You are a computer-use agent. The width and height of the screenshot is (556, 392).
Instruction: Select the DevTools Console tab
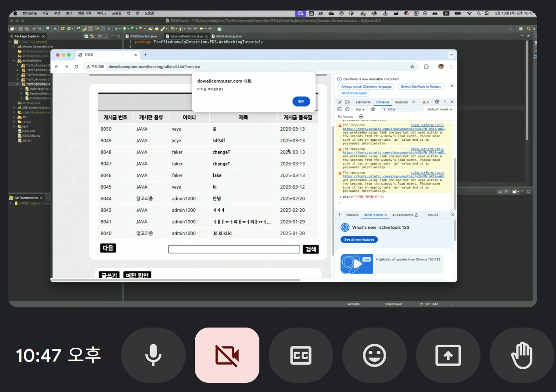click(x=383, y=102)
